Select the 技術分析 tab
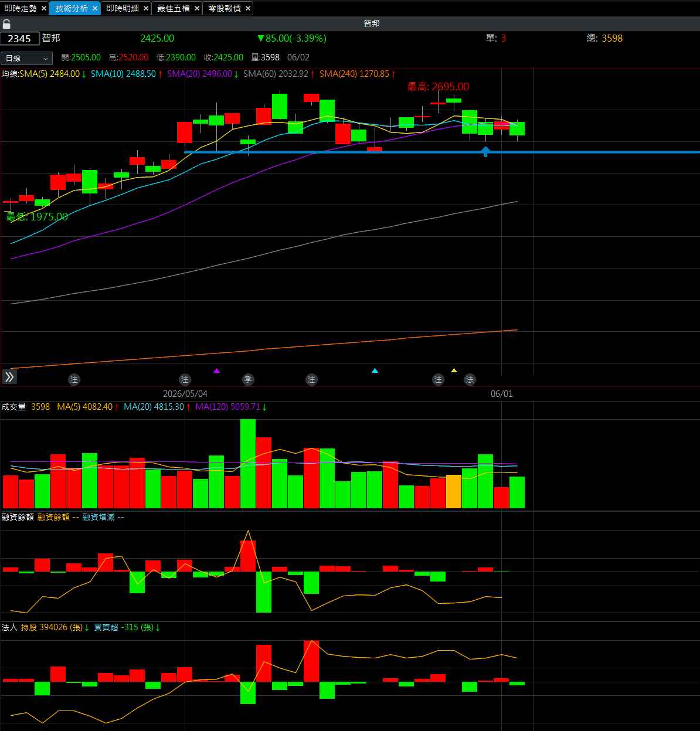700x731 pixels. coord(72,8)
